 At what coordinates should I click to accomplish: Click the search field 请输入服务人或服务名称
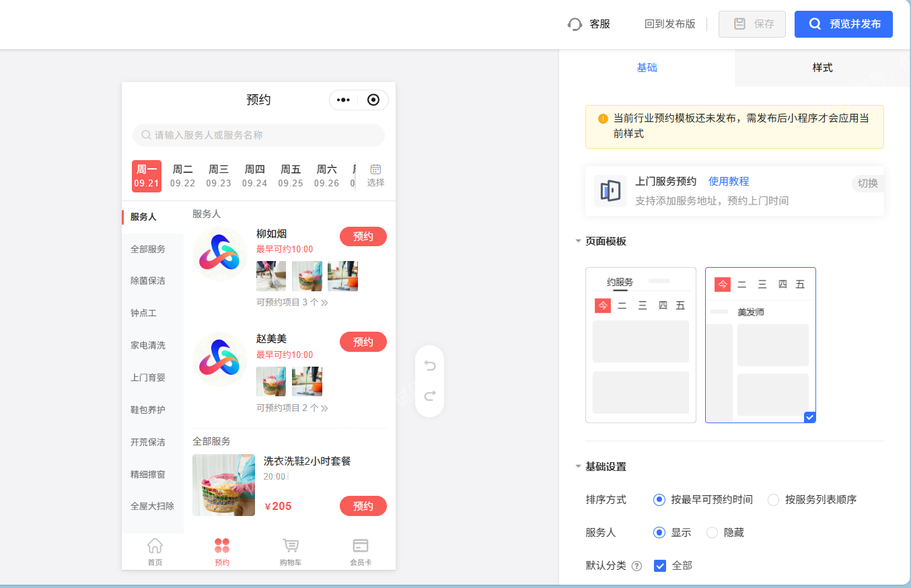click(x=258, y=135)
